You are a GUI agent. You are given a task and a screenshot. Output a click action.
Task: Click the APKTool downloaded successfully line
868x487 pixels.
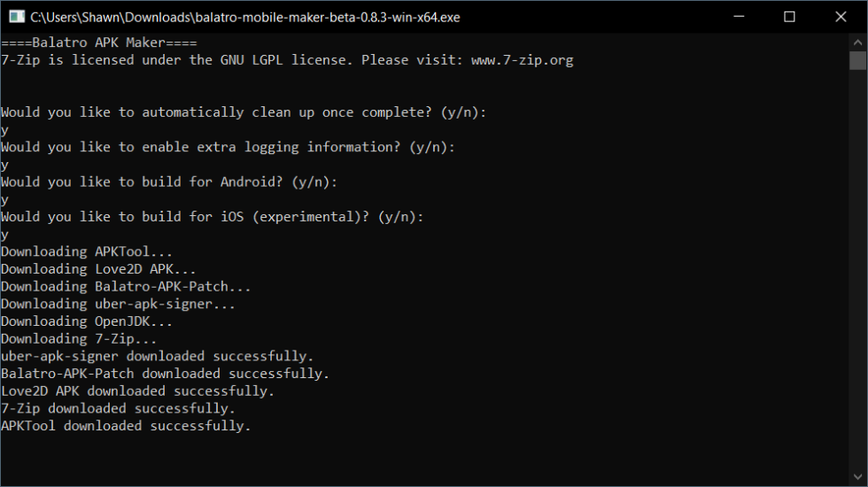coord(126,426)
